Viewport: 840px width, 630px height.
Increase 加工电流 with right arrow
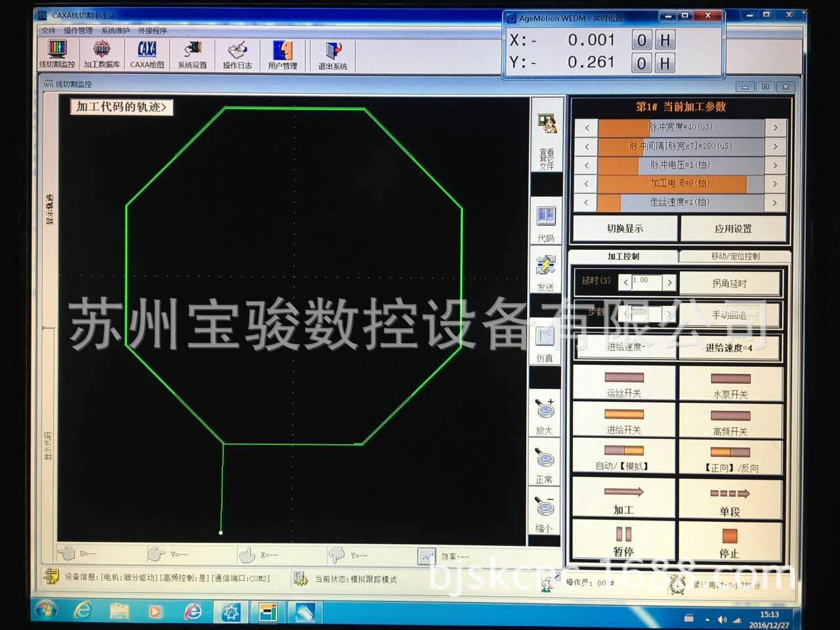(775, 184)
